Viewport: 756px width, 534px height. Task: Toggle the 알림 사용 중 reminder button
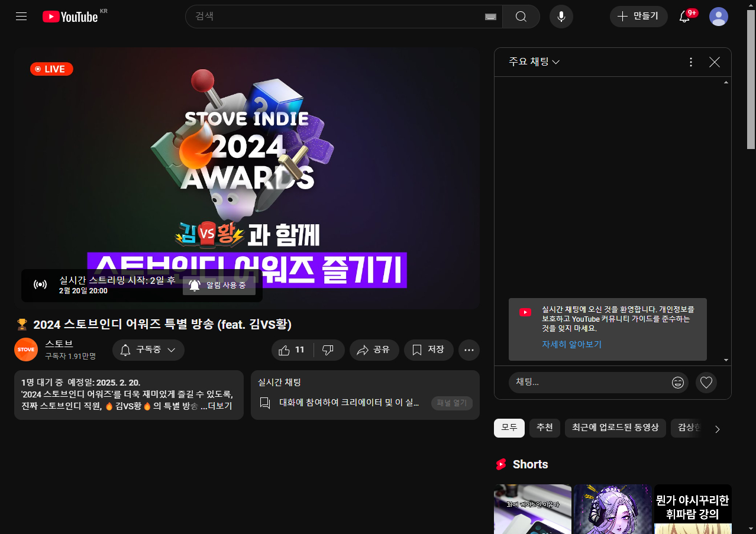[x=219, y=286]
